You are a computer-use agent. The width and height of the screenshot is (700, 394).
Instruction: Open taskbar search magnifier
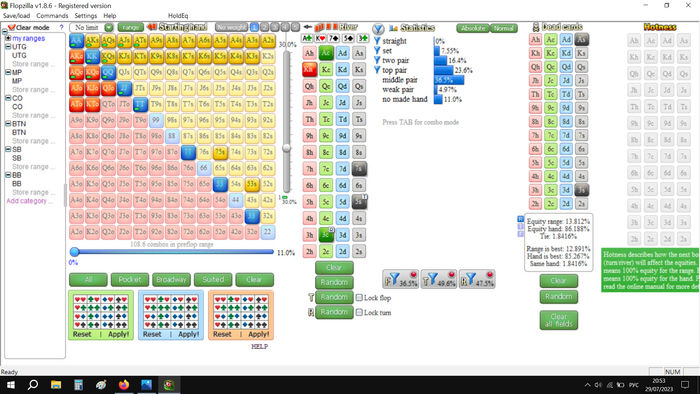33,385
